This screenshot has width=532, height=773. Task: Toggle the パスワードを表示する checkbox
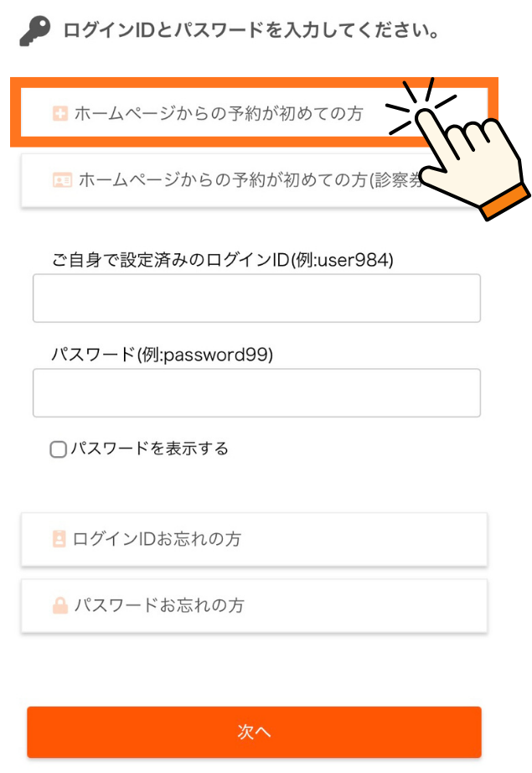click(x=58, y=449)
